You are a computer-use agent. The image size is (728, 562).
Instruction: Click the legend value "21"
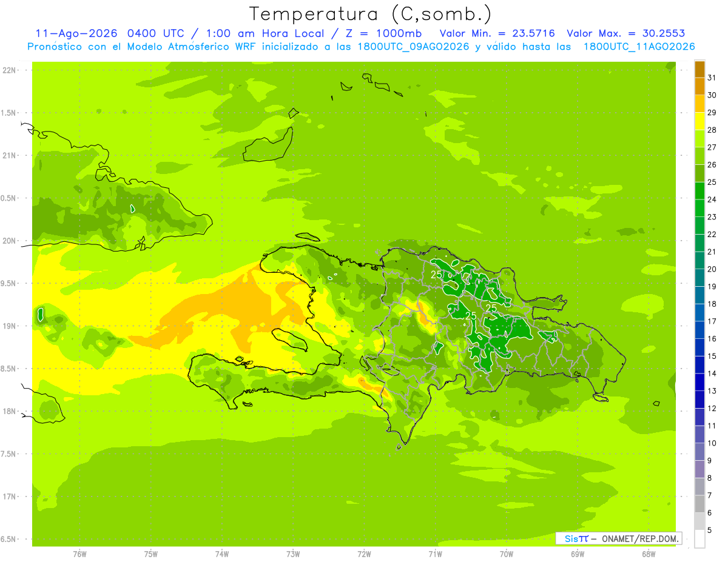[712, 252]
